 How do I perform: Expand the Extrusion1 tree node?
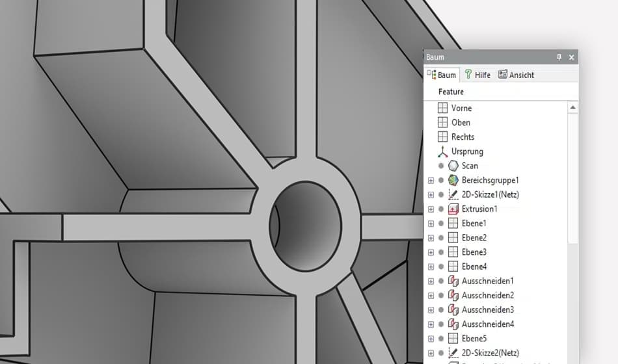pyautogui.click(x=431, y=209)
